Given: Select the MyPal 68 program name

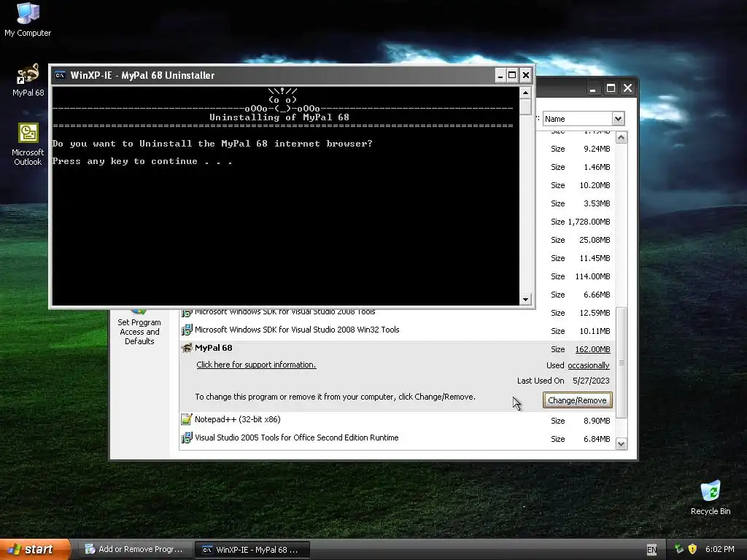Looking at the screenshot, I should tap(214, 348).
